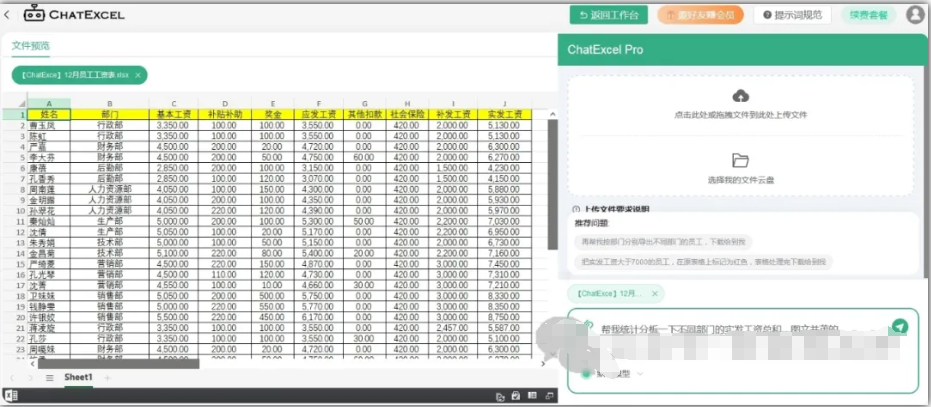This screenshot has width=931, height=407.
Task: Select all cells via the corner triangle
Action: [22, 103]
